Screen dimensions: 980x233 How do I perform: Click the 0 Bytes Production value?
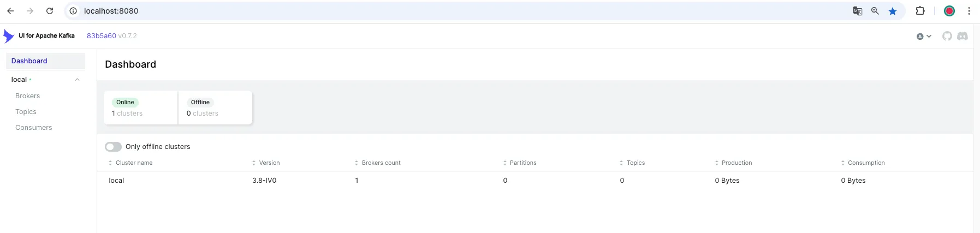(x=727, y=181)
